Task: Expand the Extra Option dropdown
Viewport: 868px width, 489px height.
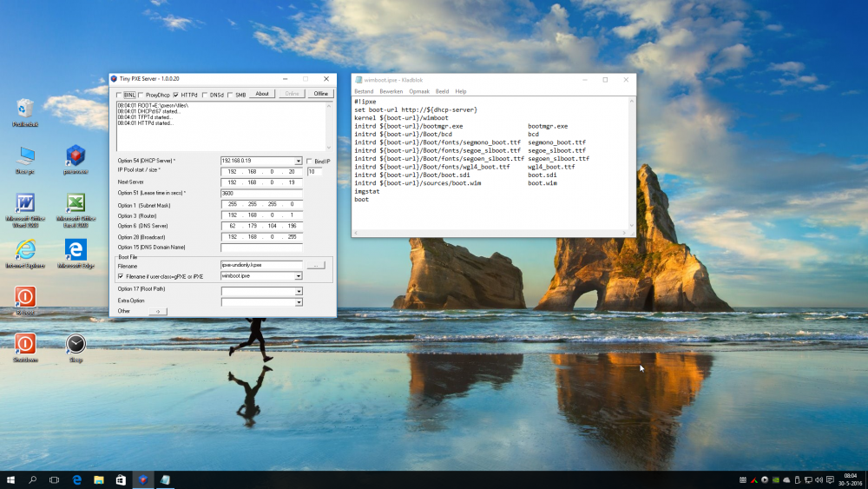Action: [299, 302]
